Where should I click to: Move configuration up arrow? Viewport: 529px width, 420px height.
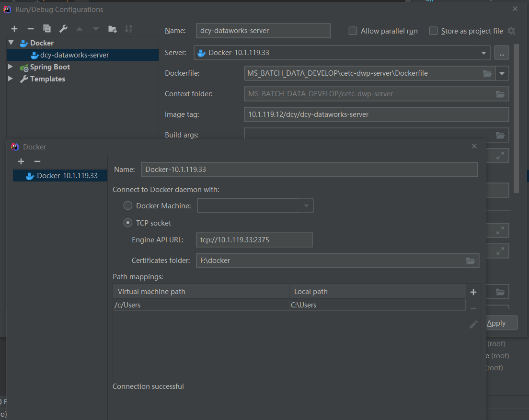coord(80,29)
